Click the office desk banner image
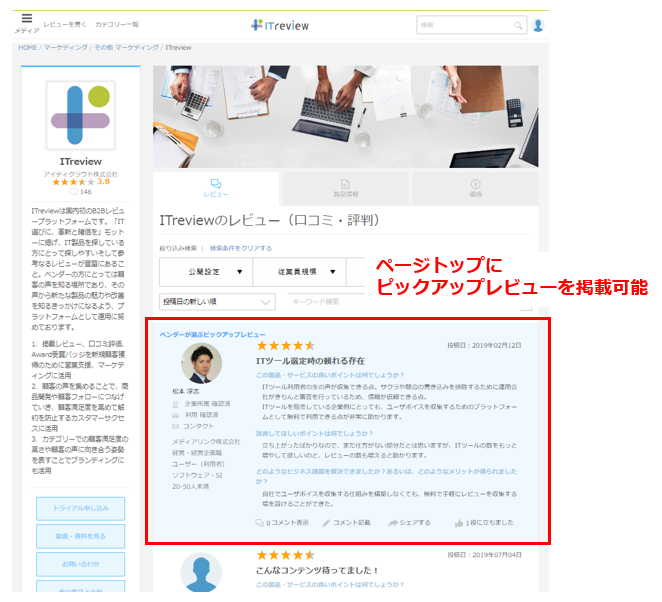 (345, 117)
